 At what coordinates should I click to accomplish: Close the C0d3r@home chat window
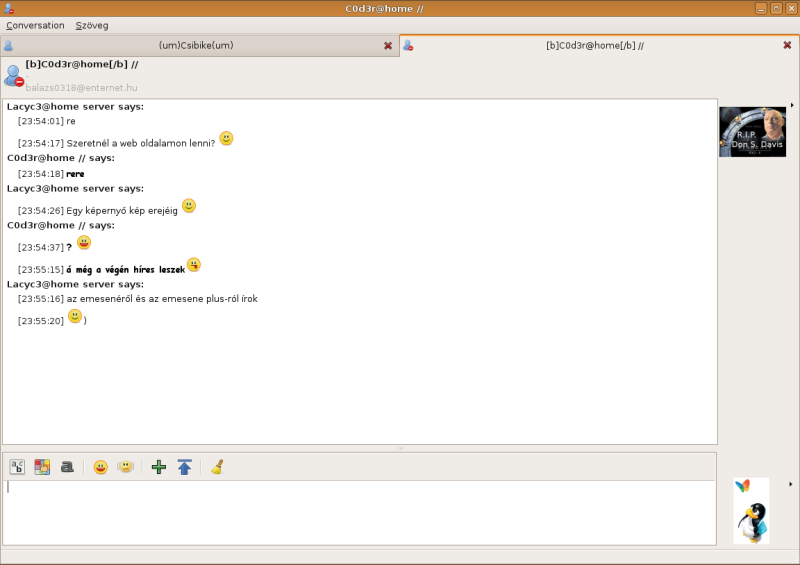[x=791, y=9]
